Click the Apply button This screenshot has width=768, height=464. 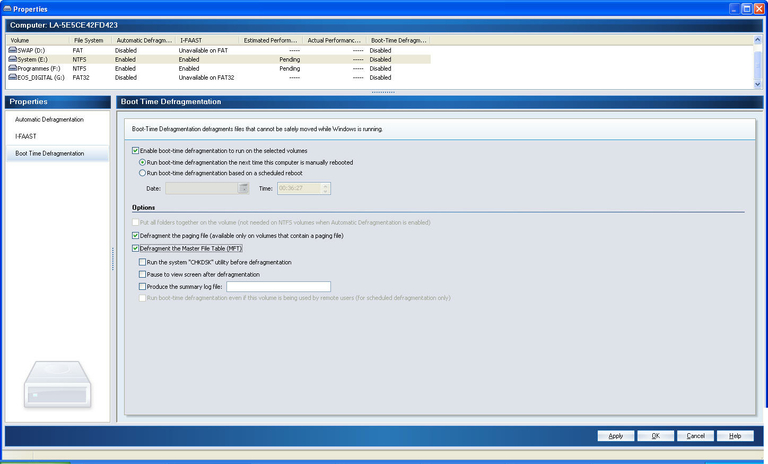616,436
